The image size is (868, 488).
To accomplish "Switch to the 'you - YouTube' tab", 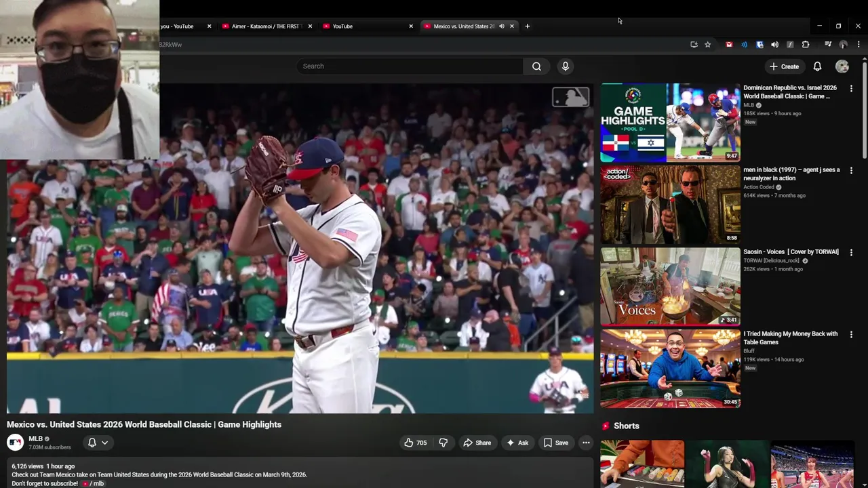I will pos(180,26).
